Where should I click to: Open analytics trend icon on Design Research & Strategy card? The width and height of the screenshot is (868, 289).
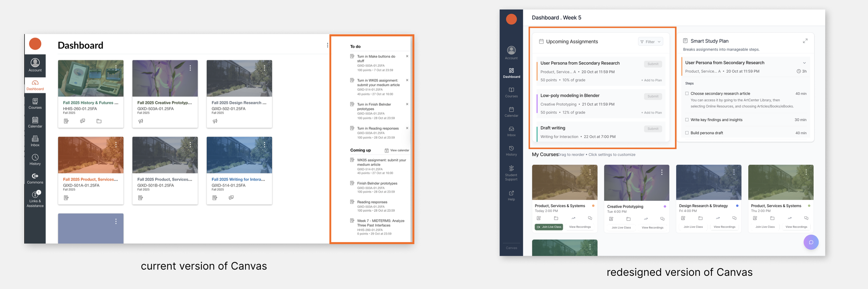pos(718,218)
